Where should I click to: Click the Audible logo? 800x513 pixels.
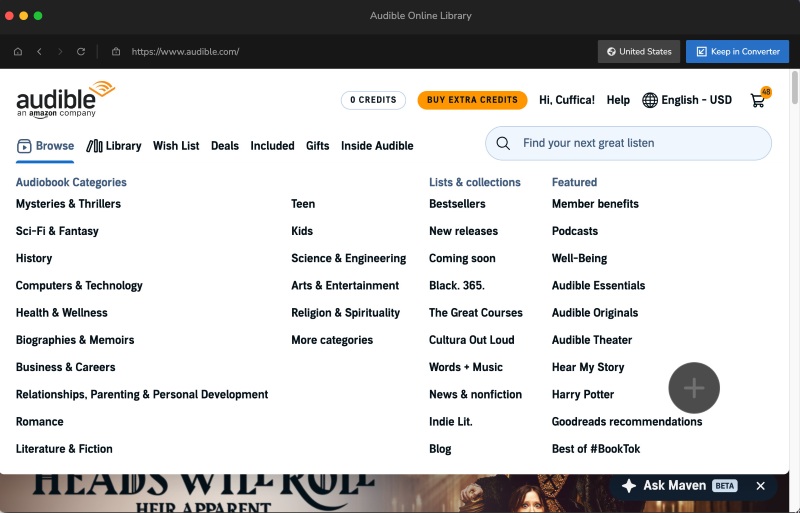(x=65, y=100)
